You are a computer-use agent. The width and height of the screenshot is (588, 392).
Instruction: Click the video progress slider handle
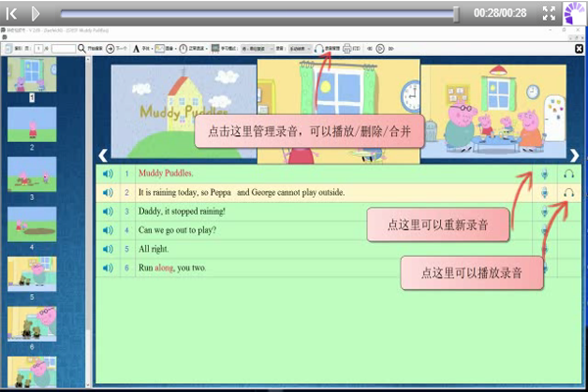pyautogui.click(x=456, y=14)
